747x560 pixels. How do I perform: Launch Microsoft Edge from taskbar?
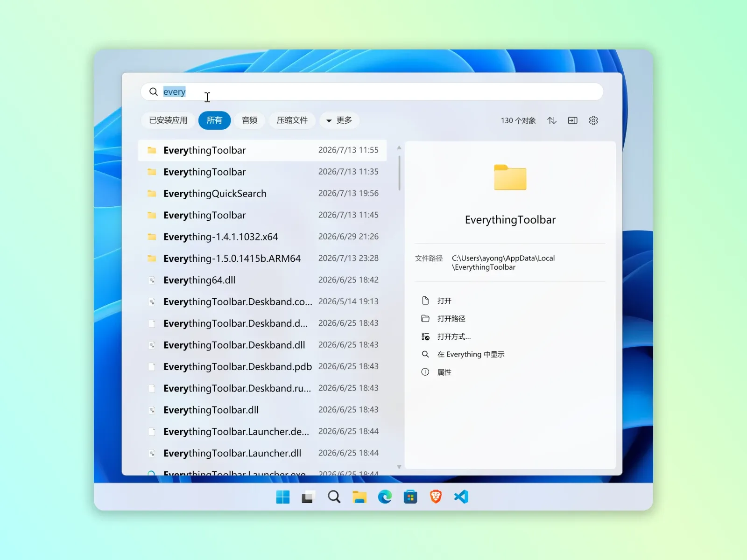tap(385, 497)
